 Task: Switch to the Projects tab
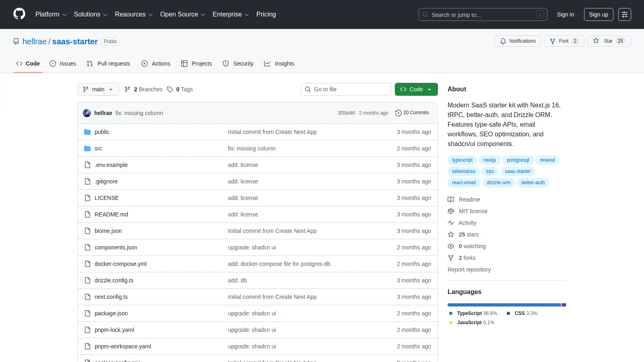pos(196,64)
